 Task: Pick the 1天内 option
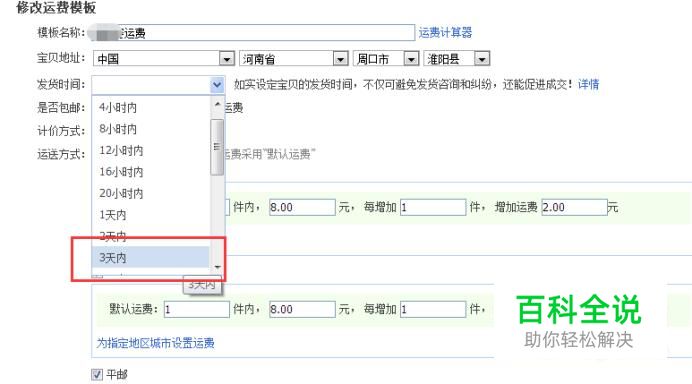(150, 215)
